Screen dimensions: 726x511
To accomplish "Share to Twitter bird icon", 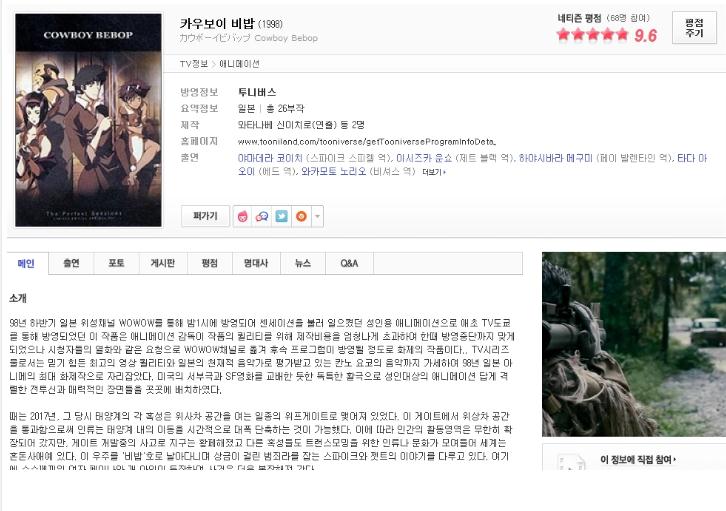I will coord(282,216).
